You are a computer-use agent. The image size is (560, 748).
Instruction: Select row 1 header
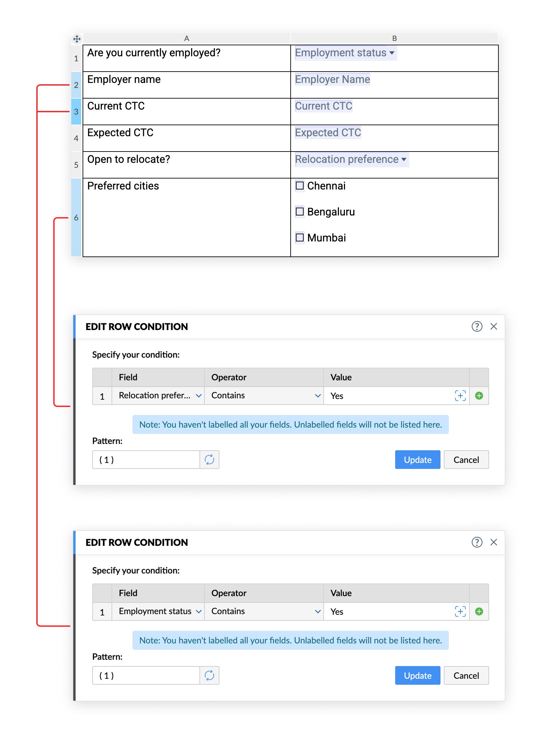(x=76, y=58)
